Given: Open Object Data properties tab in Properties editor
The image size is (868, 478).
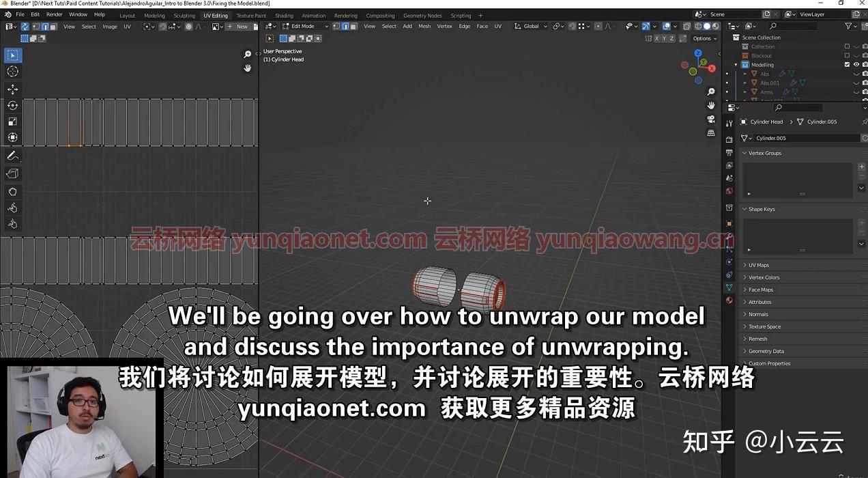Looking at the screenshot, I should 729,287.
